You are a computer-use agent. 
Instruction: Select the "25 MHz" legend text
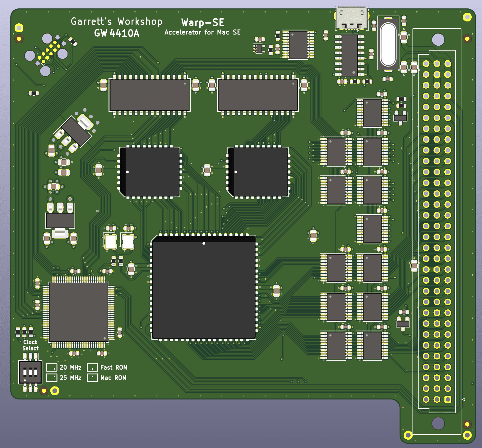[71, 378]
